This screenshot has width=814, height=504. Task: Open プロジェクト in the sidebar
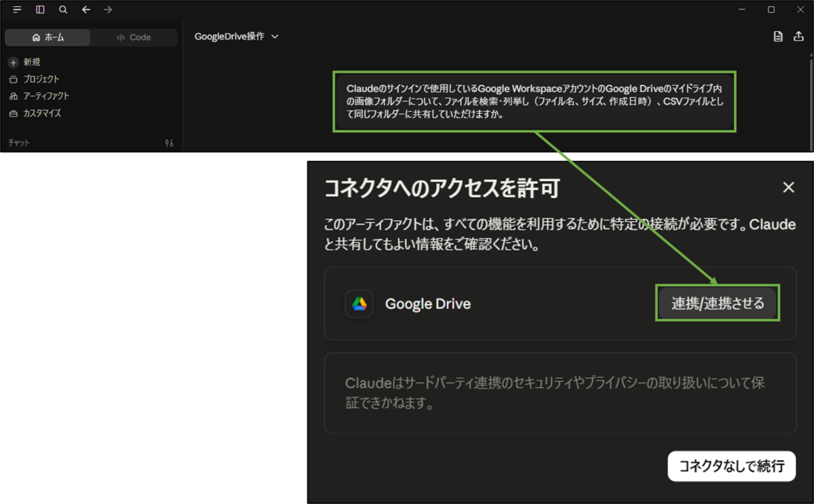34,79
